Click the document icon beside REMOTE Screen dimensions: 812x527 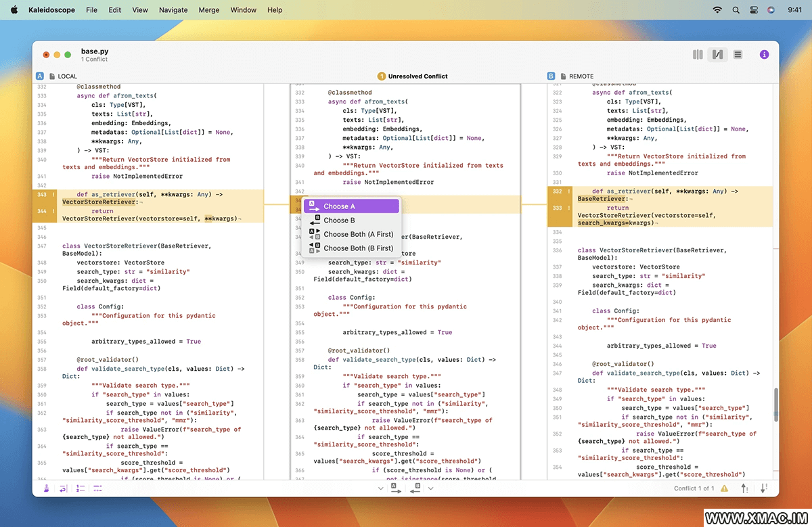point(562,76)
